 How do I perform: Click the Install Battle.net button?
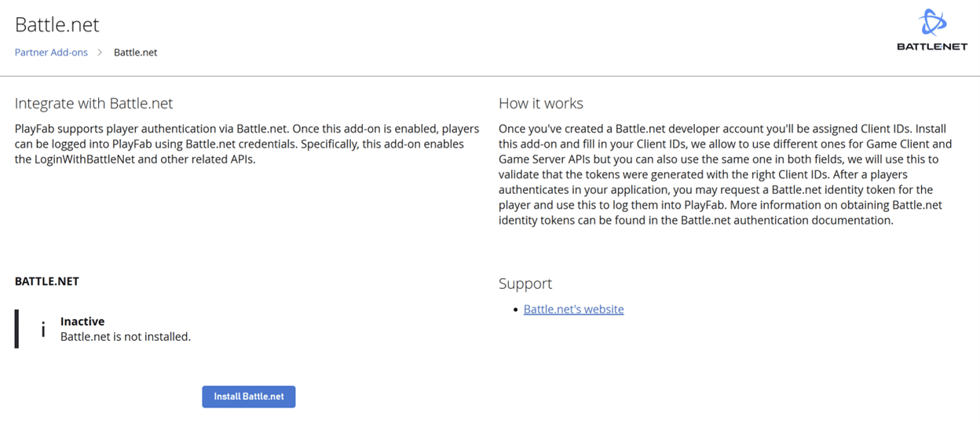tap(249, 397)
